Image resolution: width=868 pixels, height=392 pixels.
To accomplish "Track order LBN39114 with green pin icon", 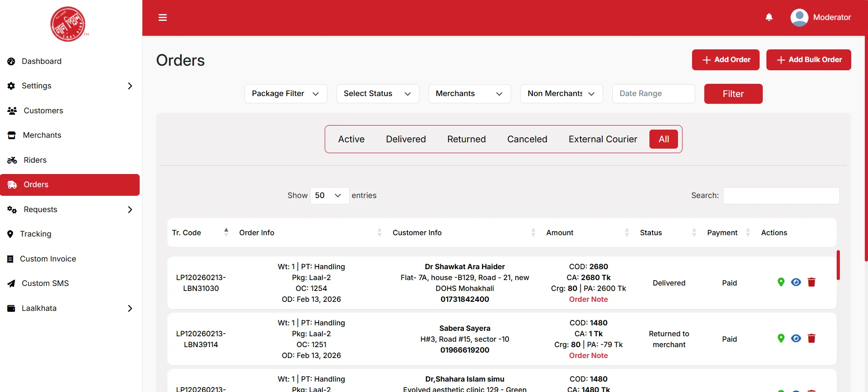I will coord(781,339).
